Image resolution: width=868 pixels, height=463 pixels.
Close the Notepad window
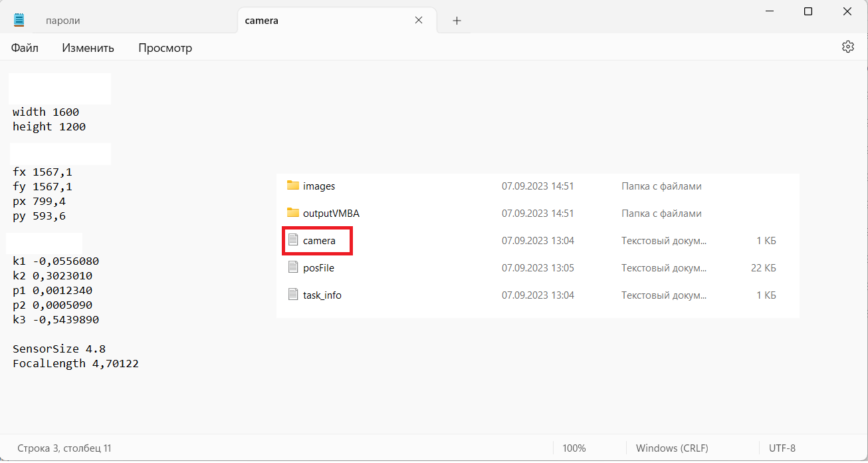(x=847, y=11)
